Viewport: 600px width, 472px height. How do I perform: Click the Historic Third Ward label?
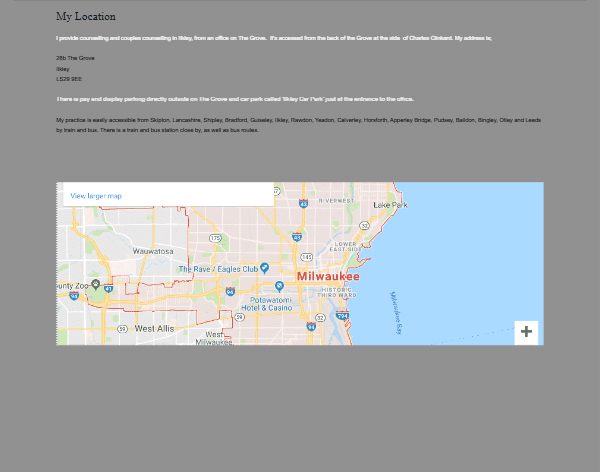pos(336,292)
